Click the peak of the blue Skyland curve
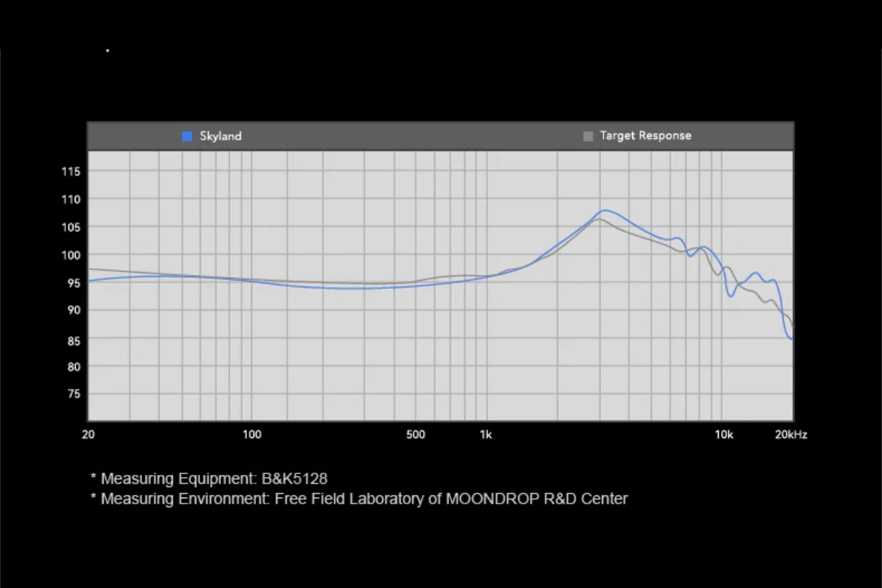The height and width of the screenshot is (588, 882). click(604, 211)
